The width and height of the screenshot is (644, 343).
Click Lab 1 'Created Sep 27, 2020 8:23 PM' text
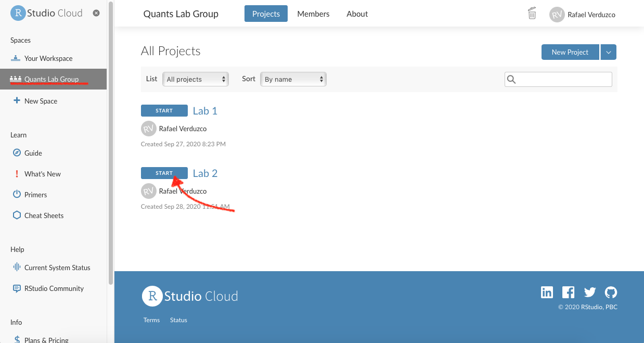183,144
